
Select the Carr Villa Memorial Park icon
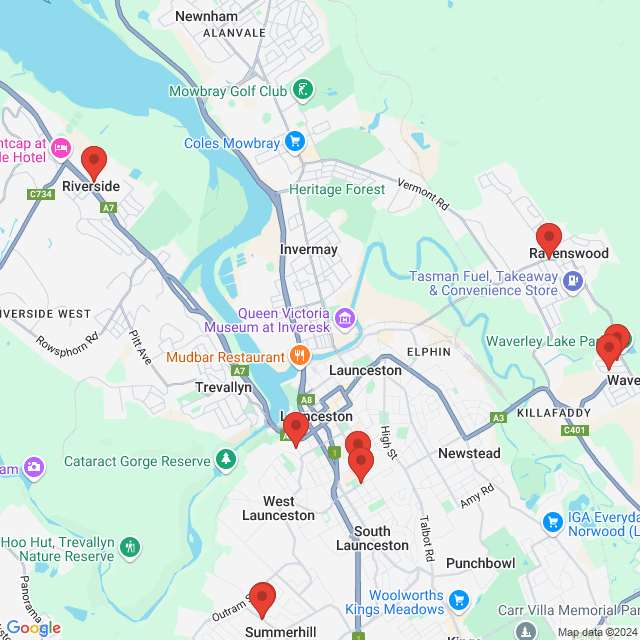[526, 630]
